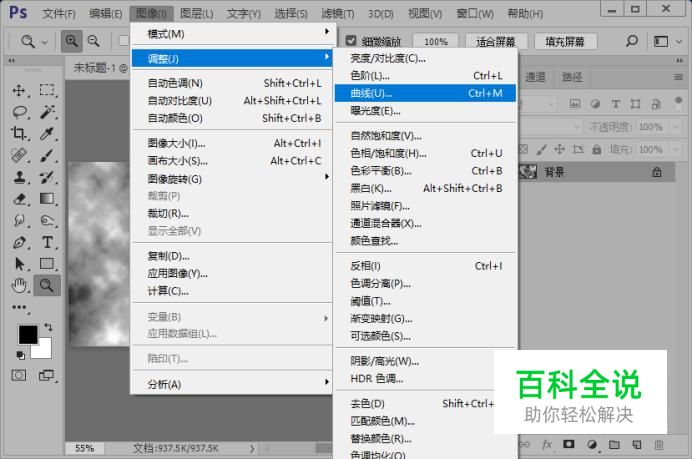Image resolution: width=692 pixels, height=459 pixels.
Task: Toggle Lock Position in Layers panel
Action: [559, 149]
